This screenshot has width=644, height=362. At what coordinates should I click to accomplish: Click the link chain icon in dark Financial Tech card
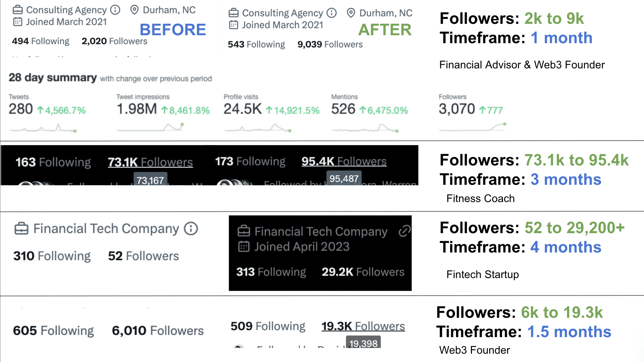pos(405,231)
